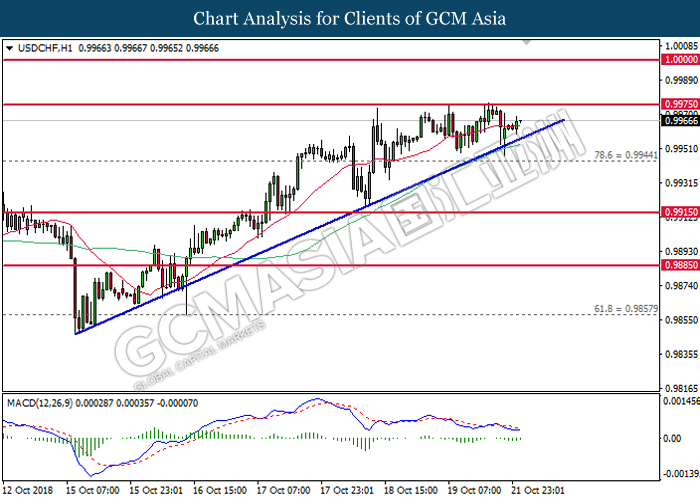Screen dimensions: 700x500
Task: Click the 15 Oct 23:01 time label
Action: (156, 490)
